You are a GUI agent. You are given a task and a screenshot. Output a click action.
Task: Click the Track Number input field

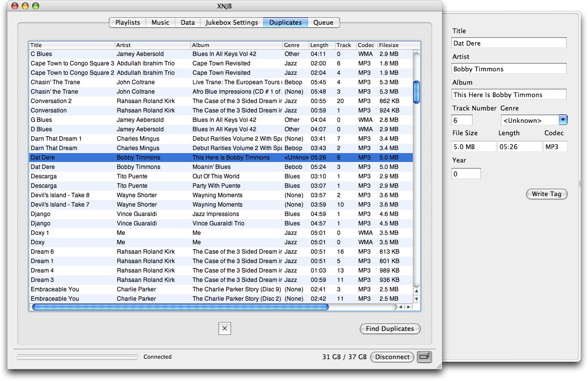462,120
